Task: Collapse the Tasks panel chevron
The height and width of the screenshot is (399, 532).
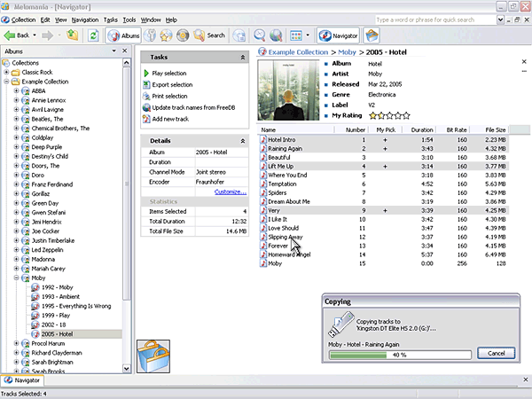Action: click(243, 58)
